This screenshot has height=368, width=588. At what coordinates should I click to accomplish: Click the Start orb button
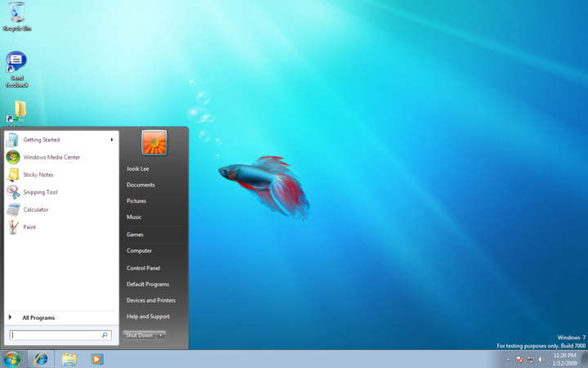point(12,359)
